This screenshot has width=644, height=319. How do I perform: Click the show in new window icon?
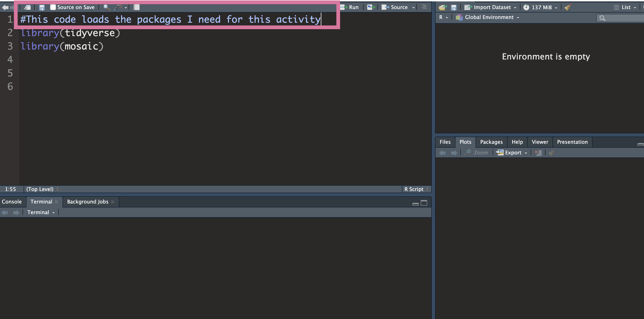pyautogui.click(x=27, y=7)
